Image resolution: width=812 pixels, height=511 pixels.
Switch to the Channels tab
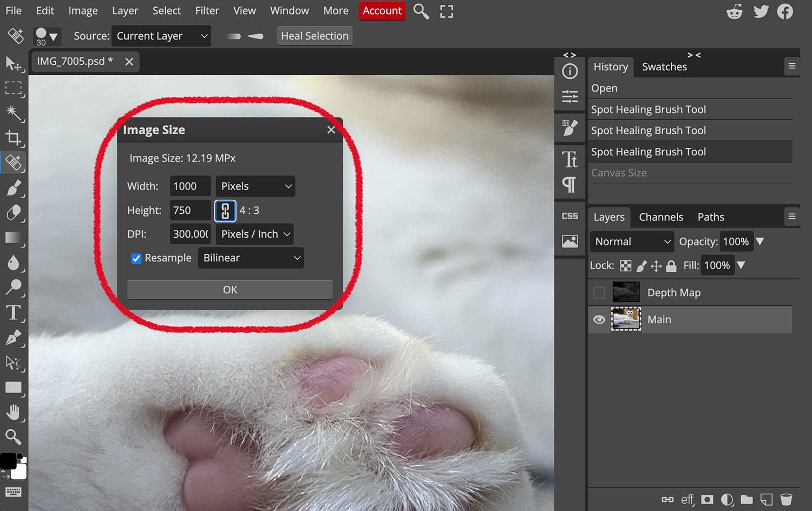click(661, 217)
